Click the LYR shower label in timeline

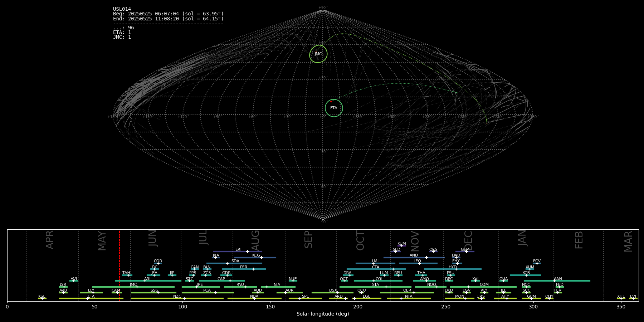click(x=63, y=285)
